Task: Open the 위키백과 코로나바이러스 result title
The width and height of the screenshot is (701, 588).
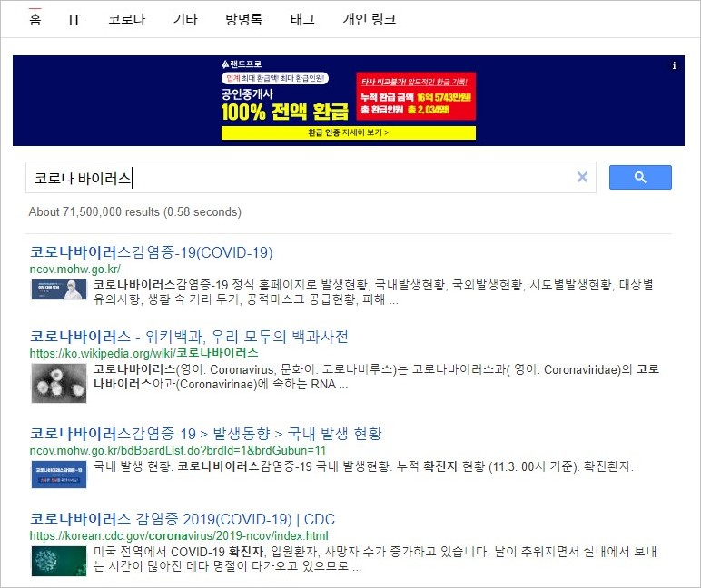Action: coord(189,337)
